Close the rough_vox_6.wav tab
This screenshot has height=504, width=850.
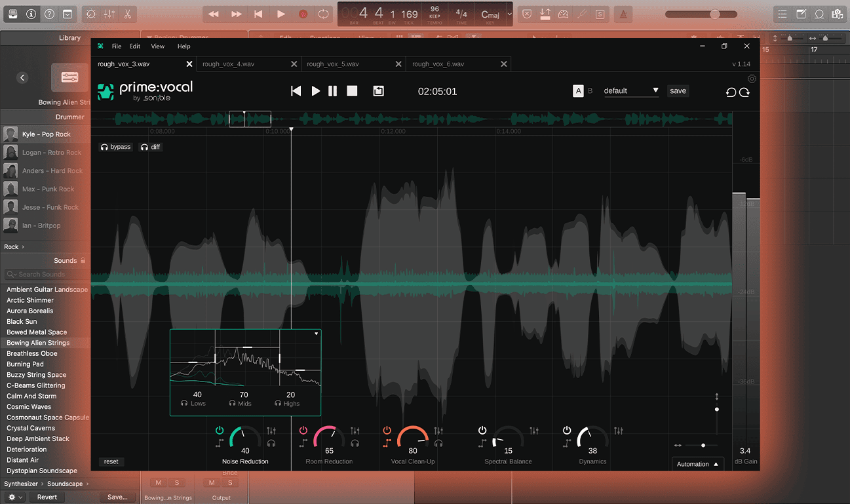point(504,64)
